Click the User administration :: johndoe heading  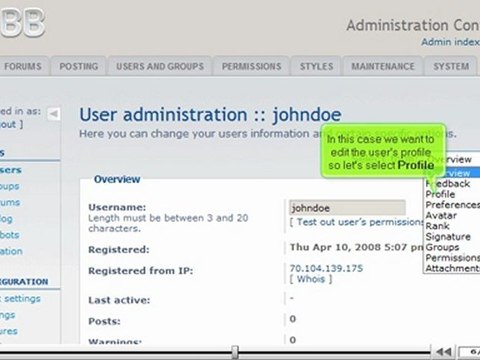[210, 115]
